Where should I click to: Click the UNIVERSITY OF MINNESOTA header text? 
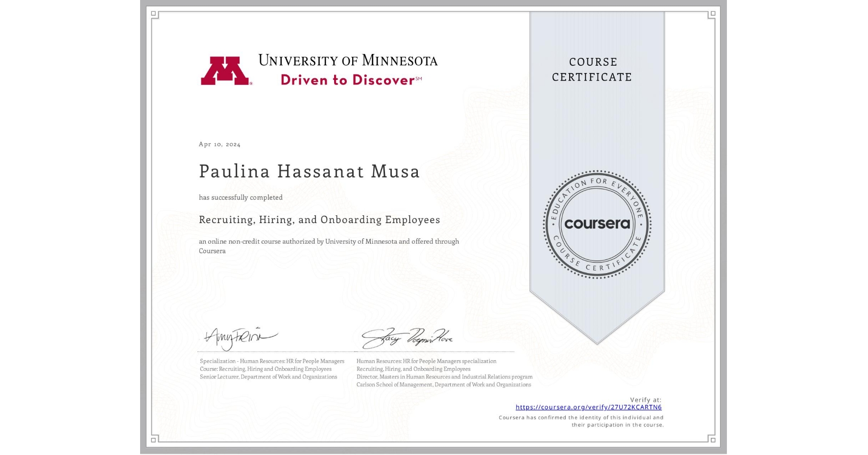pyautogui.click(x=349, y=60)
